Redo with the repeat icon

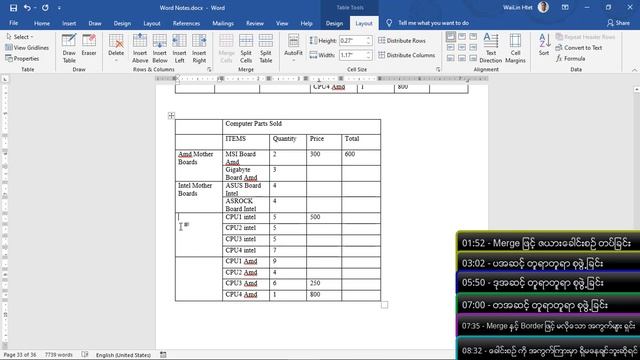[45, 8]
